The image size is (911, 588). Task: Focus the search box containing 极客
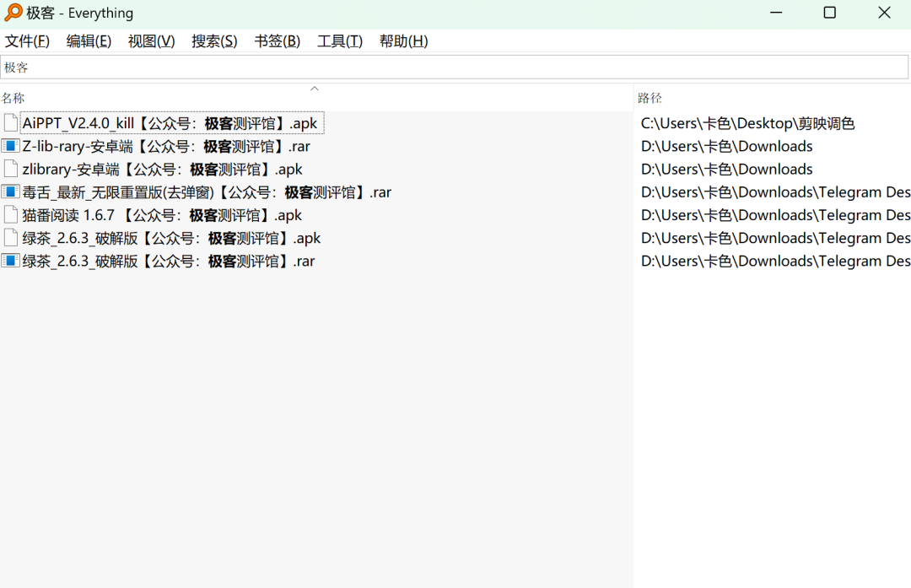coord(455,67)
